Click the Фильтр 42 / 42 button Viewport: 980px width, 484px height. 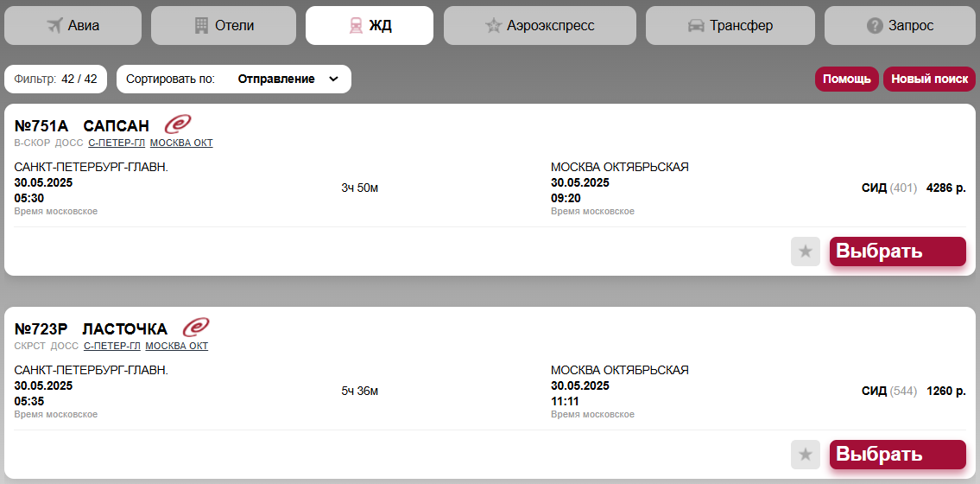[x=55, y=79]
